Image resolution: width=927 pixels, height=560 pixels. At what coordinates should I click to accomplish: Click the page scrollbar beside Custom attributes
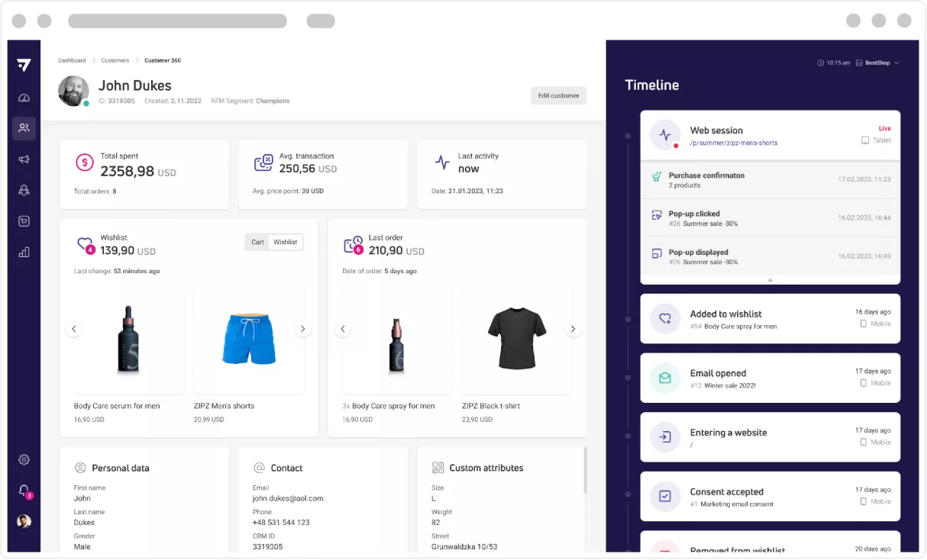[585, 469]
